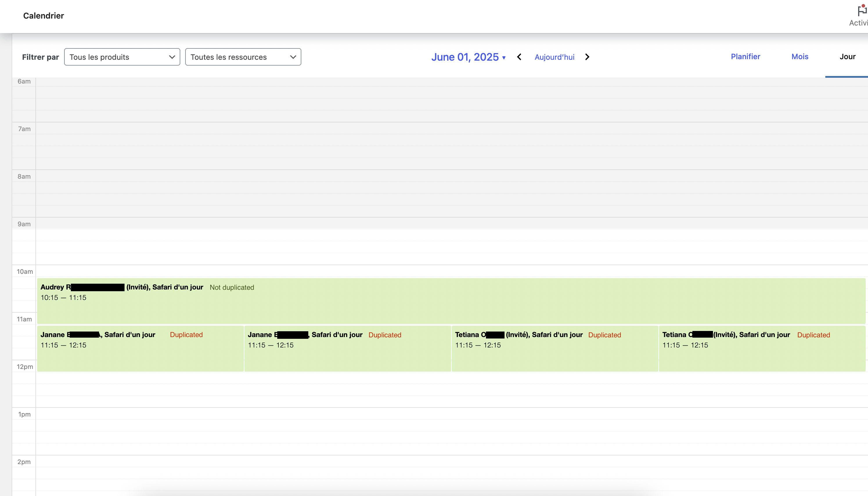Open the June 01, 2025 date picker

click(468, 57)
